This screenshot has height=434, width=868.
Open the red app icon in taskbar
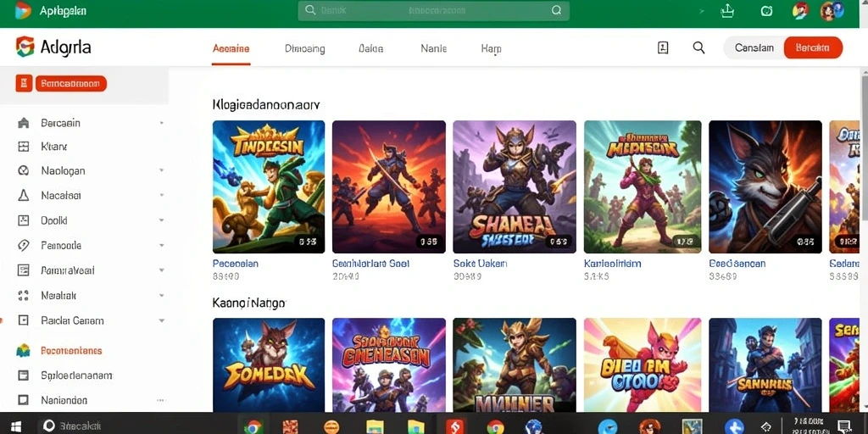(457, 426)
